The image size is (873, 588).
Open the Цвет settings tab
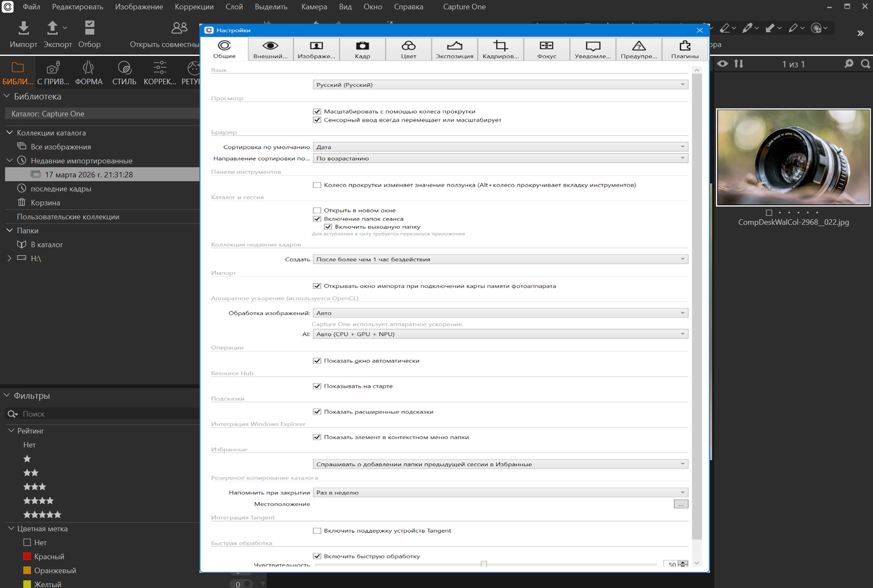[x=408, y=50]
